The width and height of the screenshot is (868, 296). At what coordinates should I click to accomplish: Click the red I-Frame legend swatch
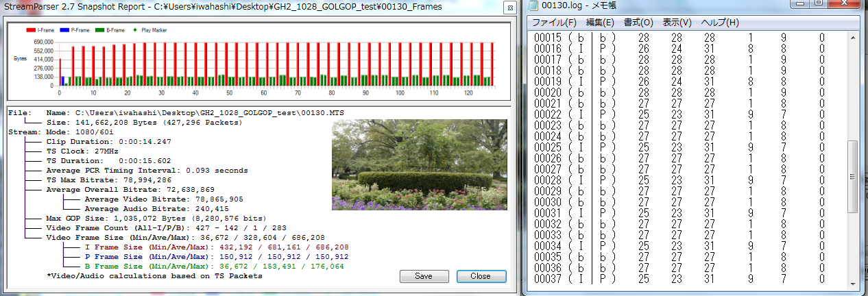point(31,30)
